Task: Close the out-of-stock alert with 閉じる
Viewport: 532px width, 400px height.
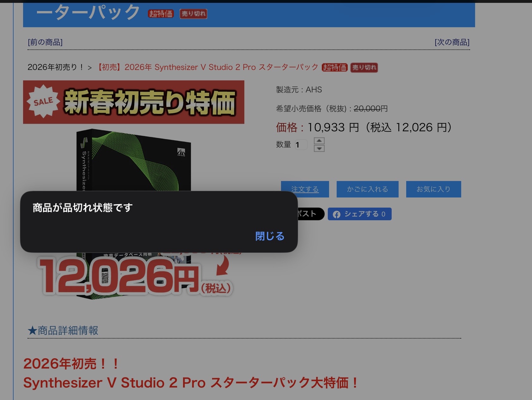Action: [x=270, y=236]
